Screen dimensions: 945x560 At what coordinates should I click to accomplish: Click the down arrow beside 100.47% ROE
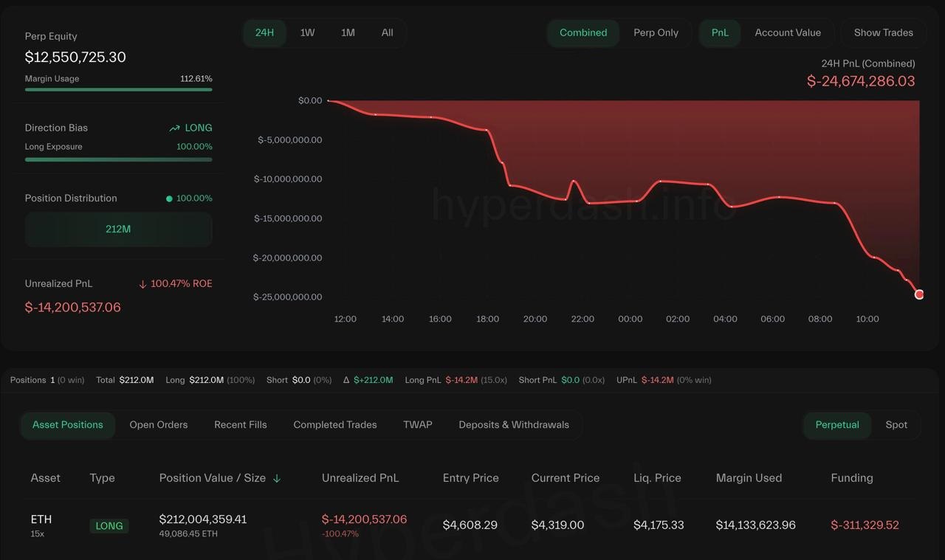click(x=142, y=284)
